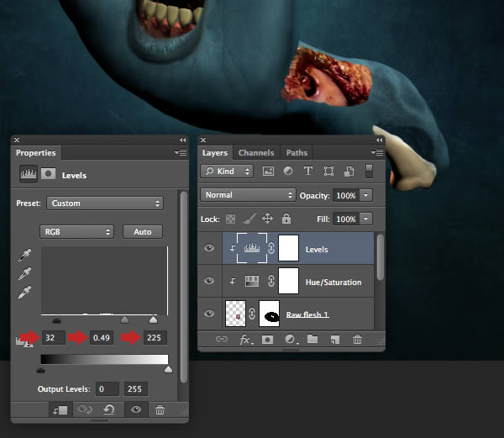The height and width of the screenshot is (438, 504).
Task: Click the Output Levels 0 field
Action: [108, 389]
